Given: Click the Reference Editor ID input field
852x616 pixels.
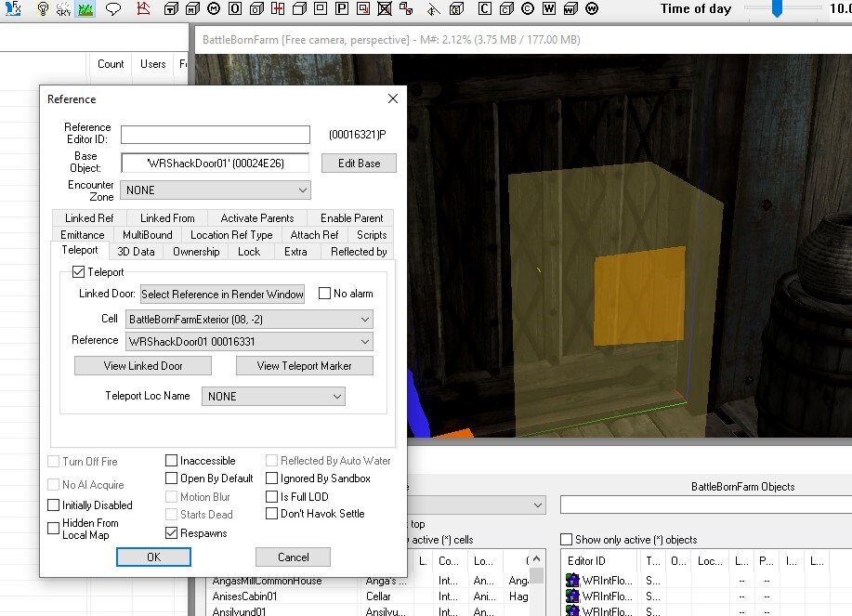Looking at the screenshot, I should 216,135.
